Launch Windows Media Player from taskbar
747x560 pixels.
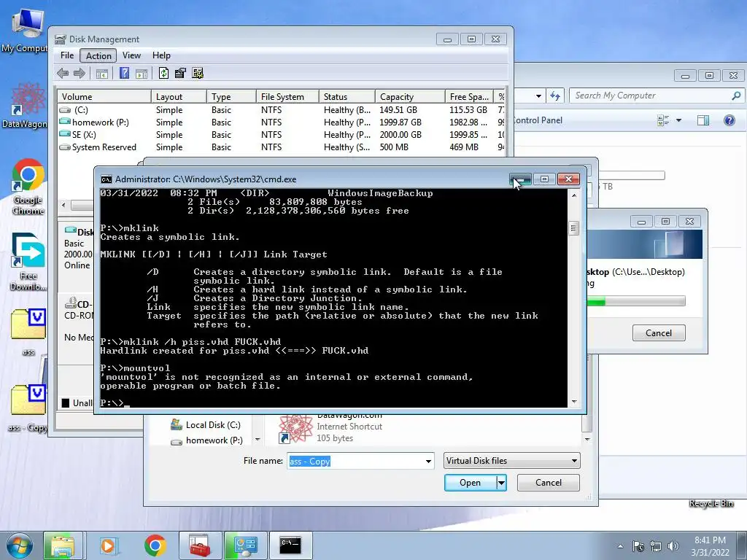(108, 545)
